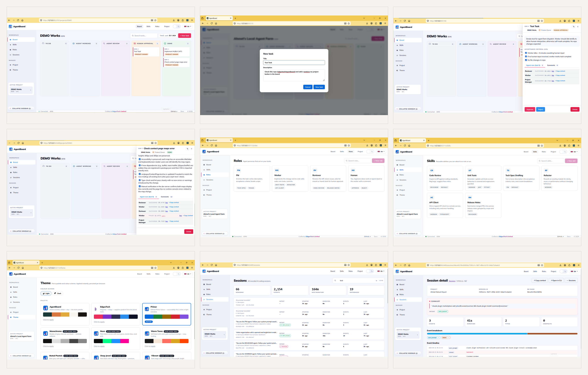Uncheck 'Type-check and lint pass cleanly' criterion

tap(140, 180)
